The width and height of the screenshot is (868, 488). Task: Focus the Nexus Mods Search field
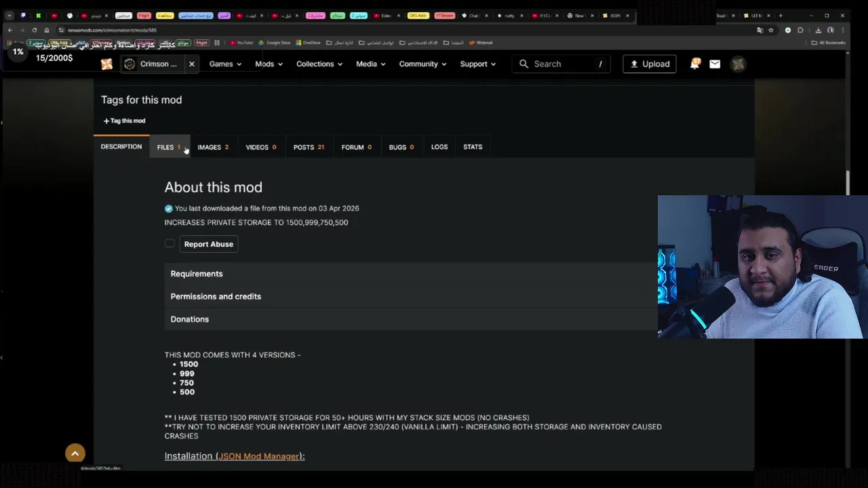point(561,64)
